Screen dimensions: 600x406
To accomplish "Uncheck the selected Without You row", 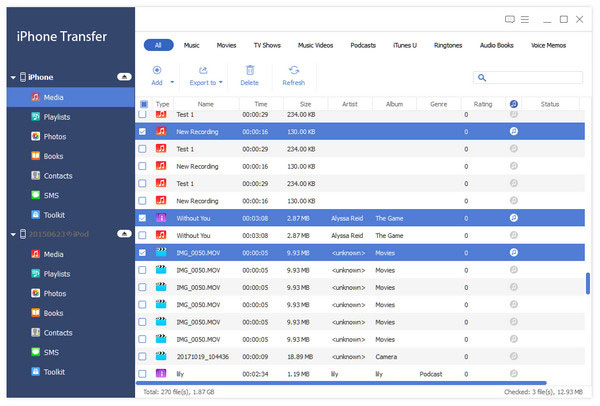I will pyautogui.click(x=142, y=218).
